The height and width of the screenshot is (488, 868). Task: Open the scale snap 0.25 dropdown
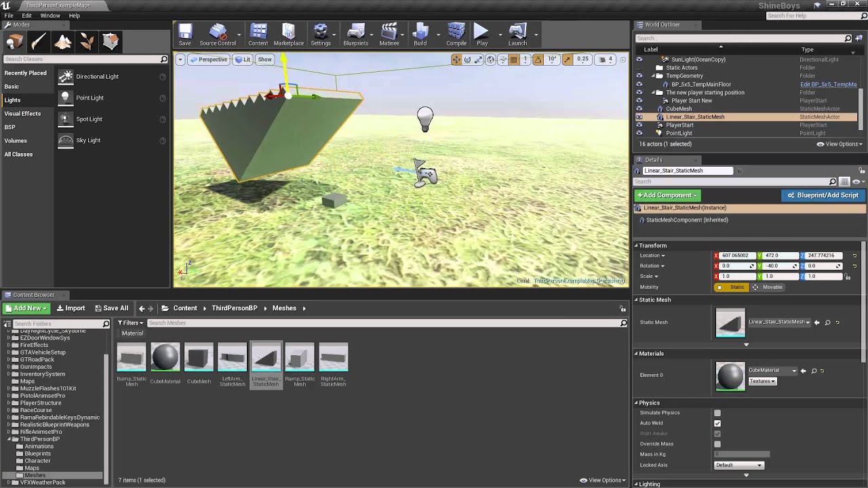click(x=583, y=60)
